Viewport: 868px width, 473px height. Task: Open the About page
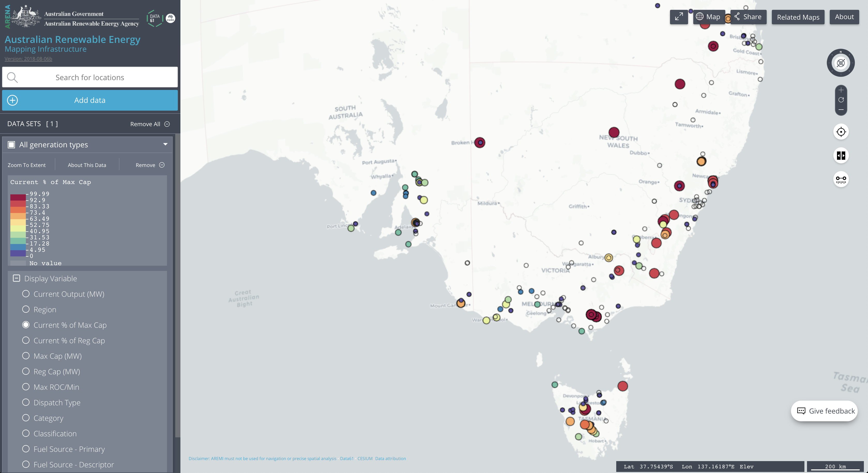coord(844,17)
